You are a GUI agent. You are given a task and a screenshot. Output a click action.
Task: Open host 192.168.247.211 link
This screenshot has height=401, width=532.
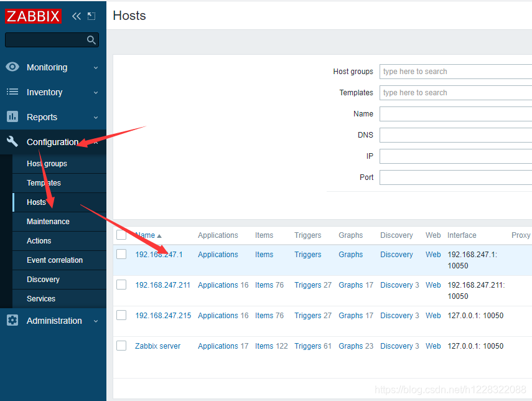(162, 285)
